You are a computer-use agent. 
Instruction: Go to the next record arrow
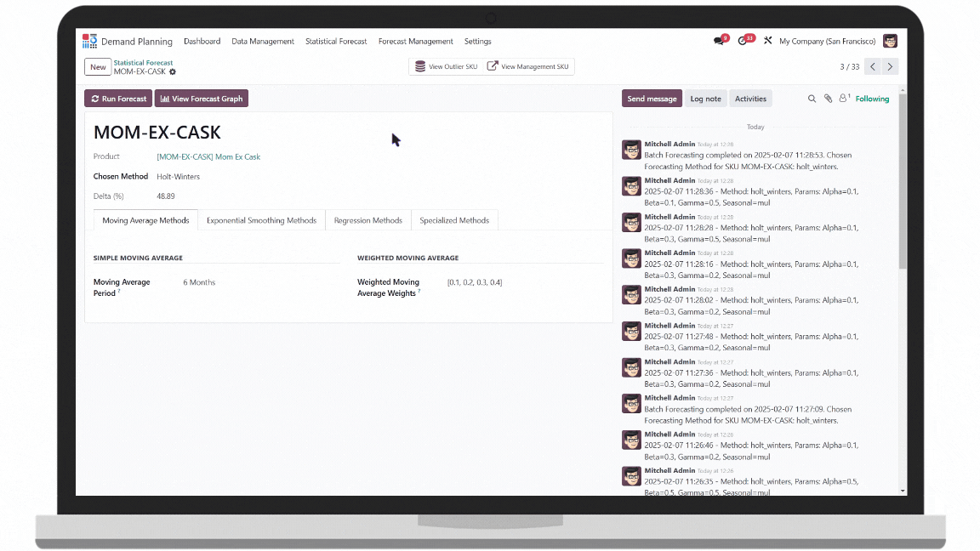[x=890, y=66]
